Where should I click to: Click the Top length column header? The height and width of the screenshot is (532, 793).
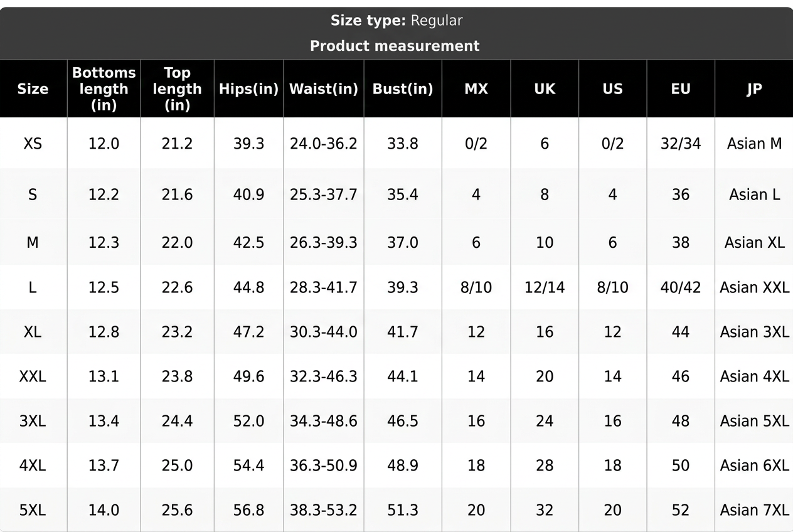(177, 89)
